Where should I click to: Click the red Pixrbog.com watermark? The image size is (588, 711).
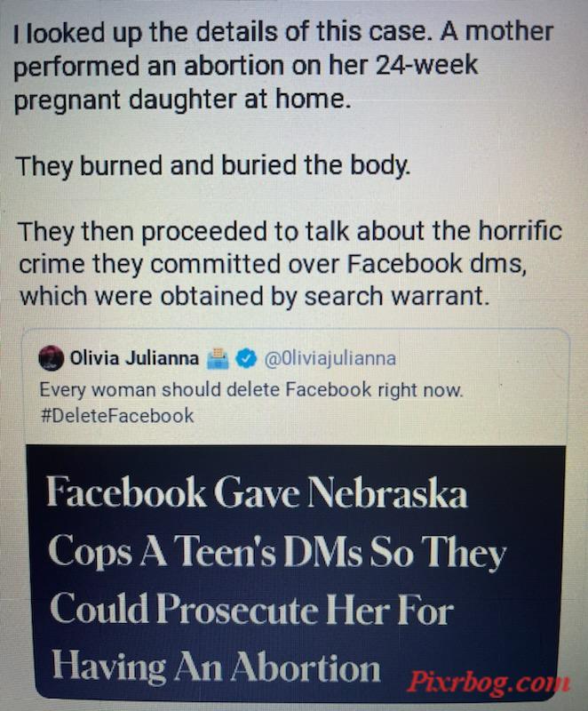point(489,683)
